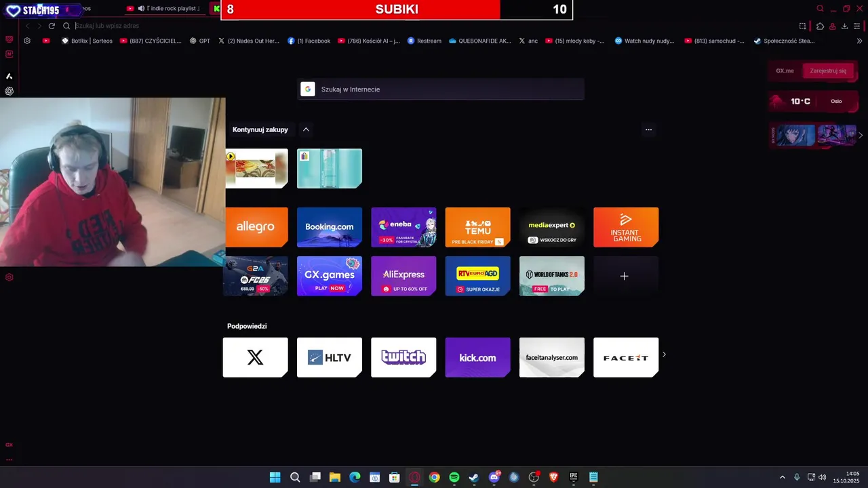Open Steam from the taskbar
This screenshot has height=488, width=868.
click(474, 477)
